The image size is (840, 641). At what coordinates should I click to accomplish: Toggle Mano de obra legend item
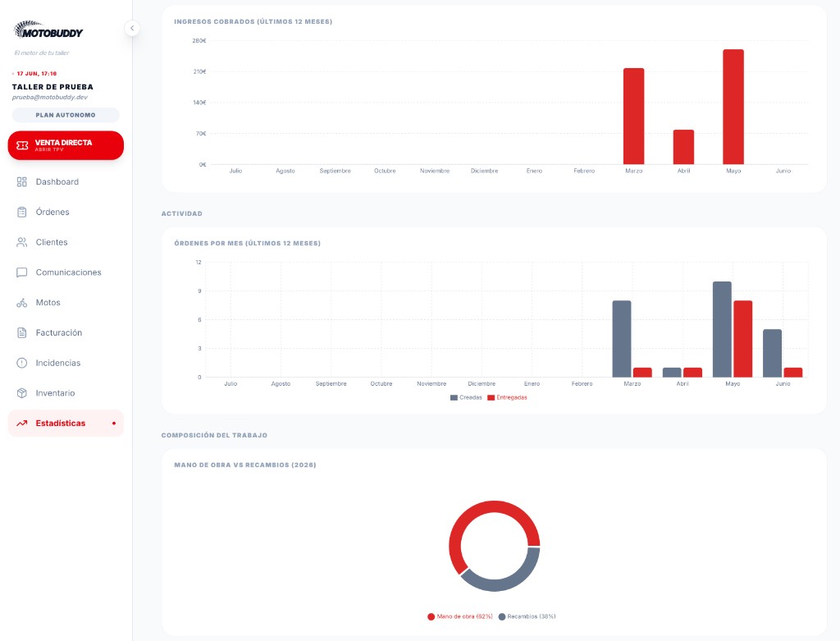[459, 616]
